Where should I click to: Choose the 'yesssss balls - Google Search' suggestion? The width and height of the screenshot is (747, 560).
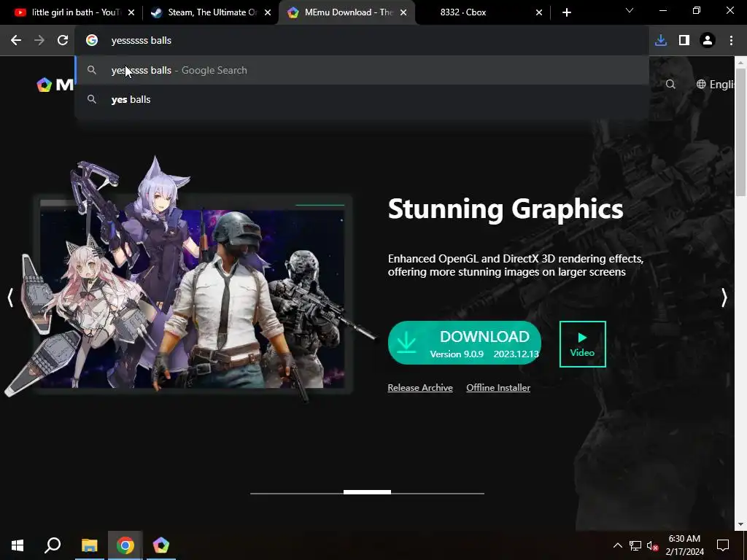[x=362, y=70]
